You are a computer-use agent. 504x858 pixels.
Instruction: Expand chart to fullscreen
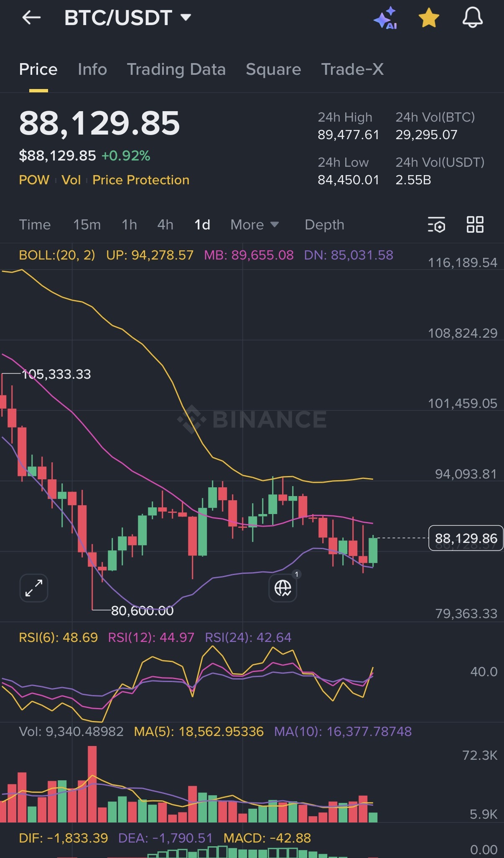click(x=34, y=588)
